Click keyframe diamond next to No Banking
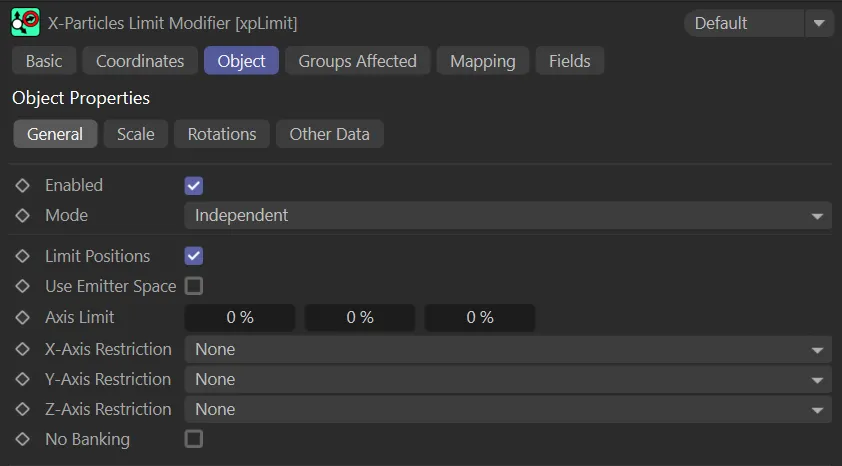842x466 pixels. pyautogui.click(x=23, y=440)
